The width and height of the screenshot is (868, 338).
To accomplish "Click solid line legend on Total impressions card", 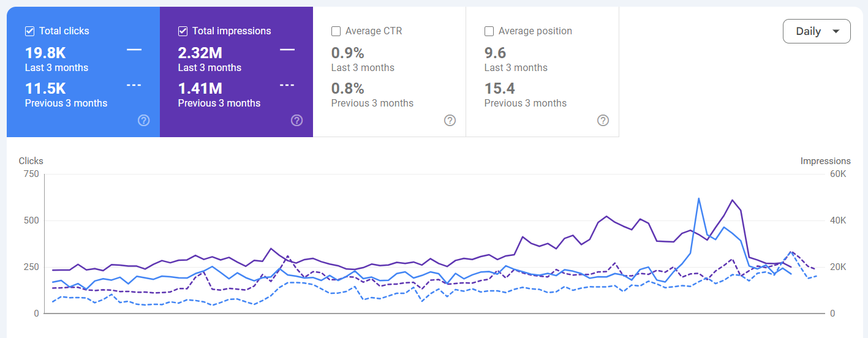I will [x=287, y=50].
